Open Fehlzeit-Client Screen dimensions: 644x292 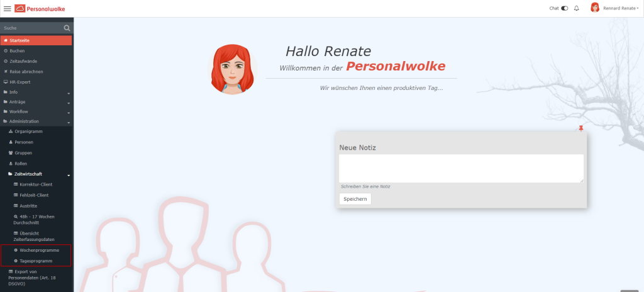click(x=34, y=195)
